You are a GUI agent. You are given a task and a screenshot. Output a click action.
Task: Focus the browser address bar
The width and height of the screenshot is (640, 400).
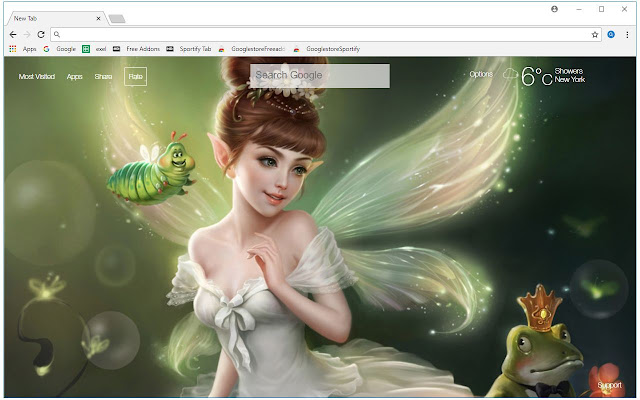(x=326, y=35)
